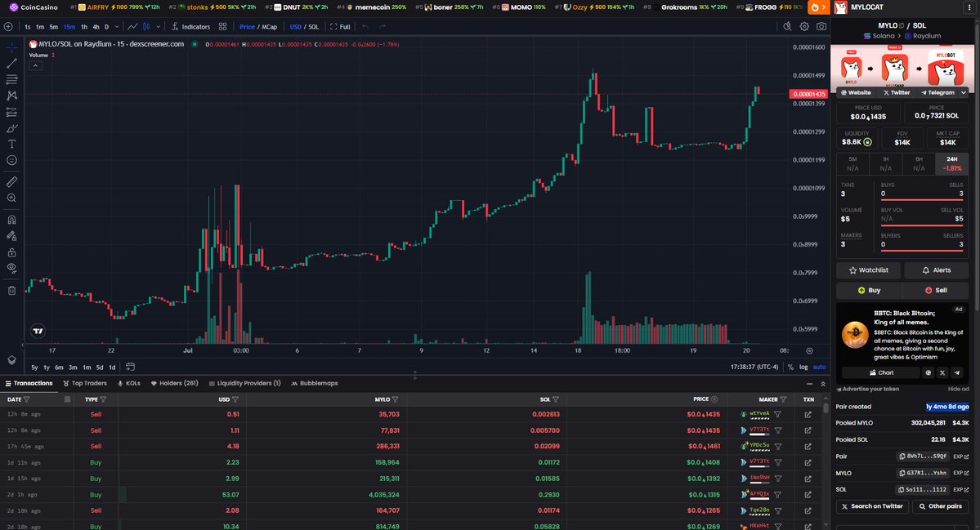This screenshot has height=530, width=980.
Task: Click the red Sell button
Action: [x=936, y=290]
